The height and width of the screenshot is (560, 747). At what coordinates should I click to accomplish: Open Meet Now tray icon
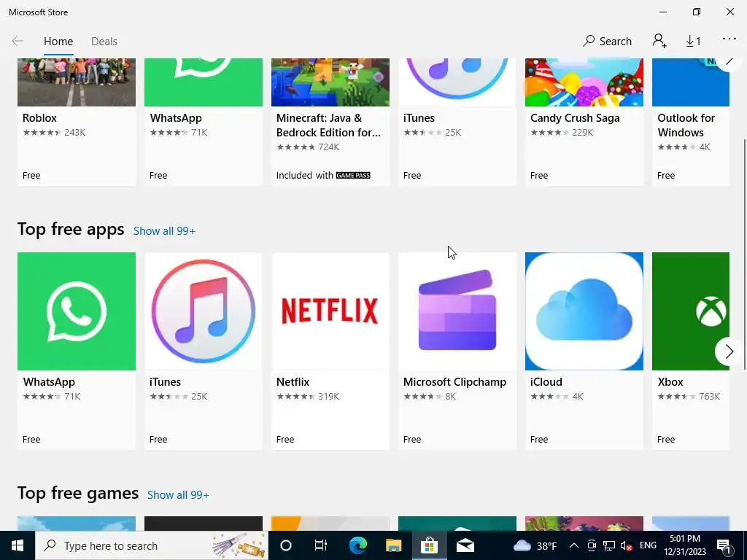tap(591, 545)
